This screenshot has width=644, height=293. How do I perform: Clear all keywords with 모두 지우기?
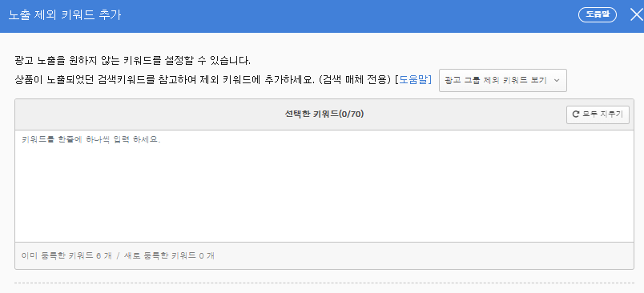[598, 114]
